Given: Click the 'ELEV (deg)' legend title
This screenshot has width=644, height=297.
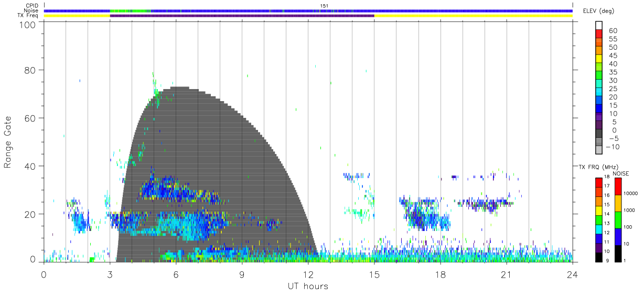Looking at the screenshot, I should [x=599, y=11].
